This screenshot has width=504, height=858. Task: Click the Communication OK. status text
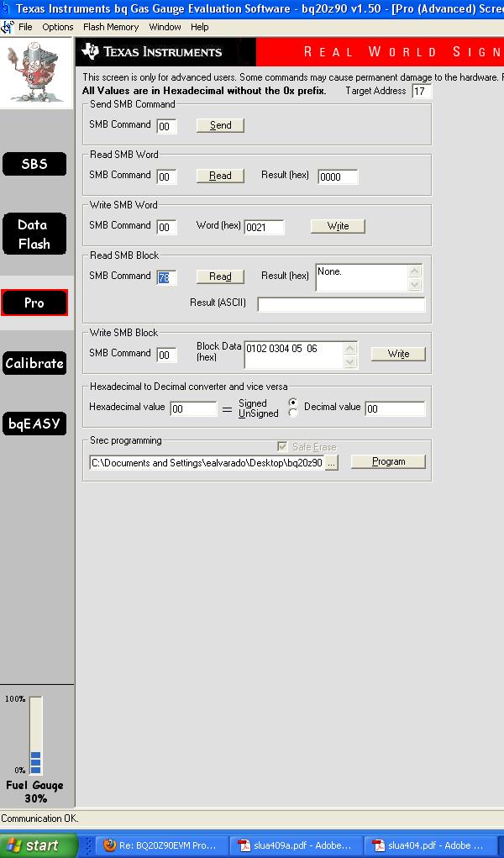(x=40, y=819)
